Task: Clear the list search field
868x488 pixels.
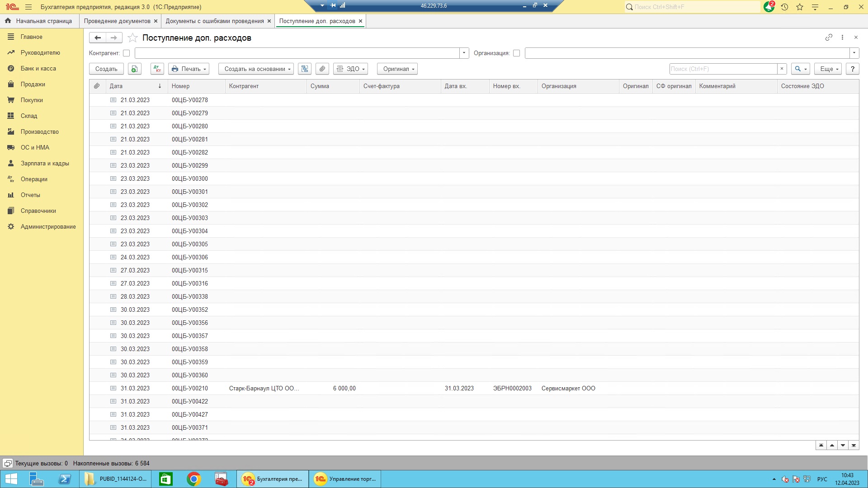Action: (x=782, y=69)
